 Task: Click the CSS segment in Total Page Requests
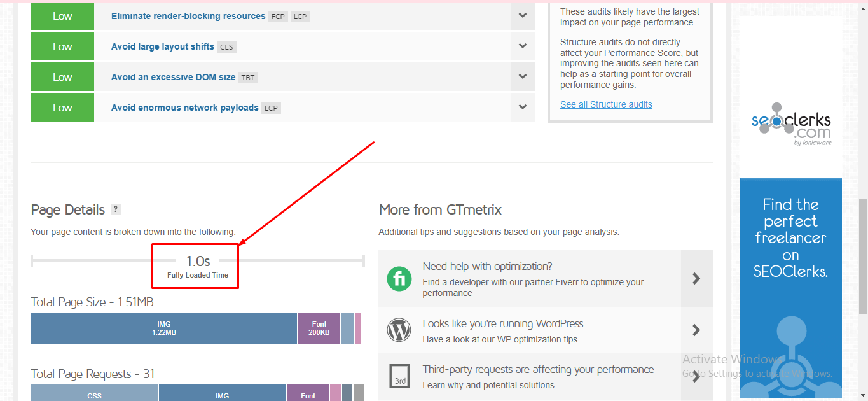pos(94,394)
